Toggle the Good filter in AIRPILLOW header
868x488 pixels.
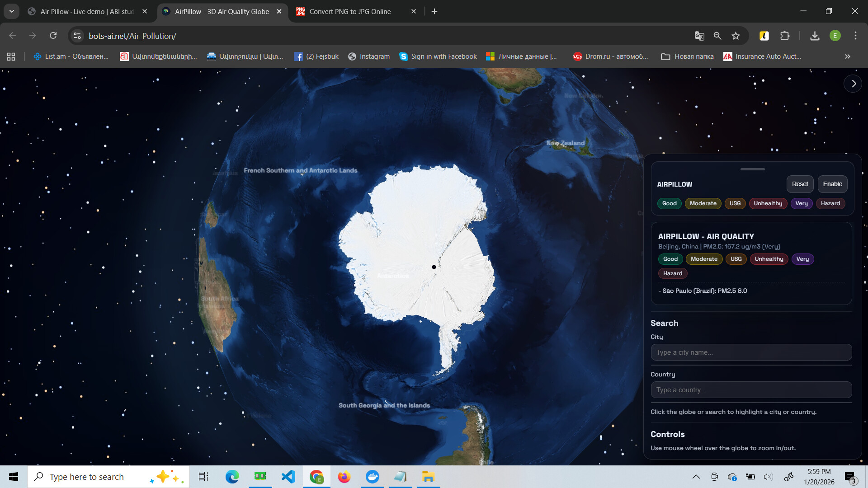669,203
